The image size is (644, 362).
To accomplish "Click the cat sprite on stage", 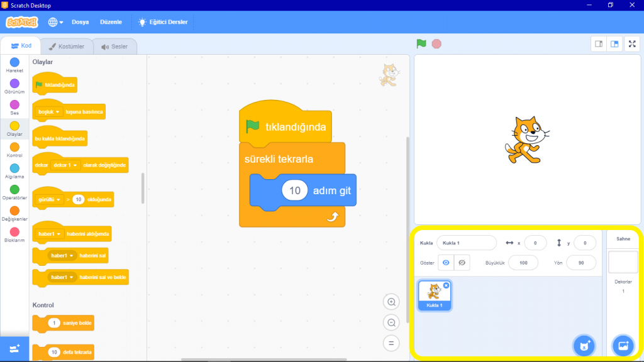I will (527, 140).
